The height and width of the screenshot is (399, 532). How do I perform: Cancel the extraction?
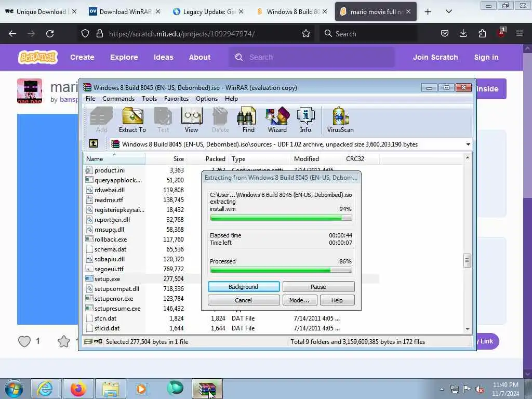[244, 300]
